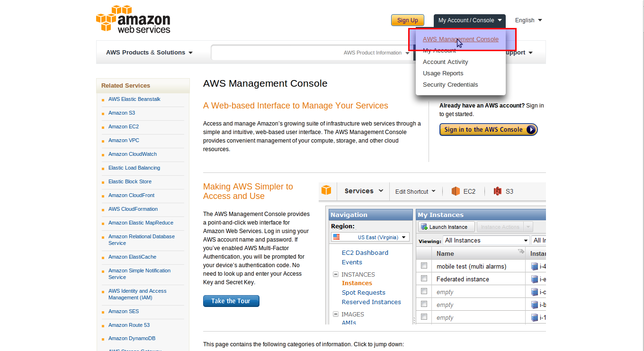Open the Instance Actions dropdown
Viewport: 644px width, 351px height.
tap(505, 227)
